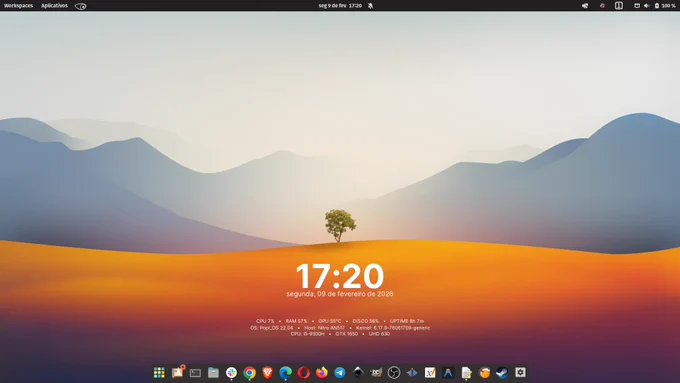This screenshot has width=680, height=383.
Task: Click the 'RAM 57%' desktop stat
Action: (296, 321)
